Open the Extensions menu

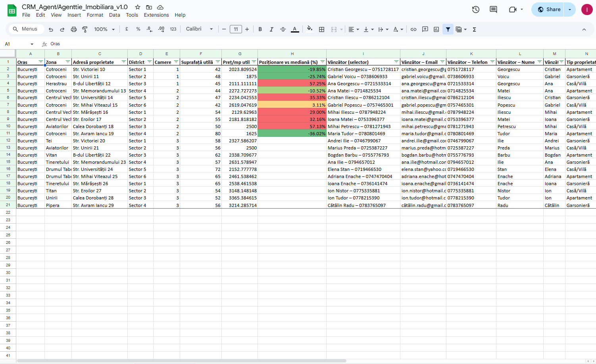point(156,15)
